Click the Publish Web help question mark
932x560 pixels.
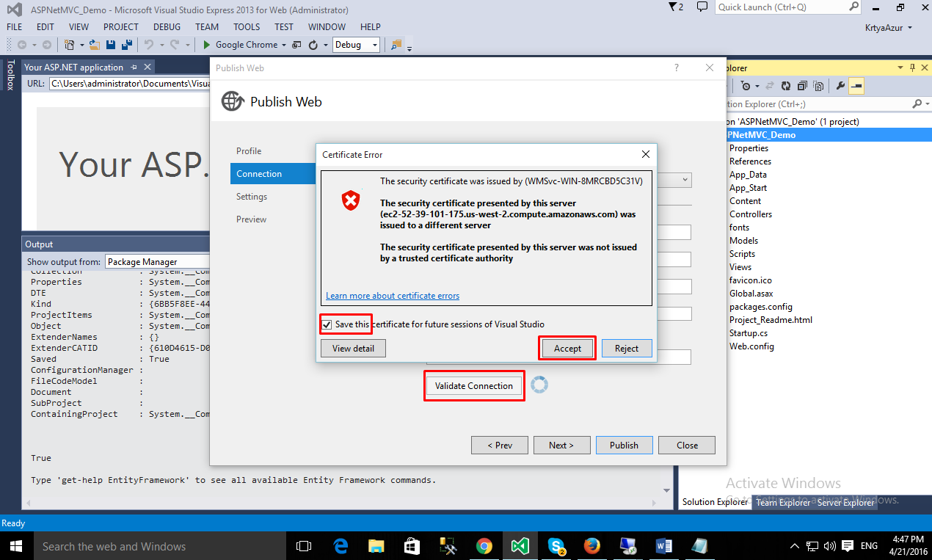[x=677, y=68]
